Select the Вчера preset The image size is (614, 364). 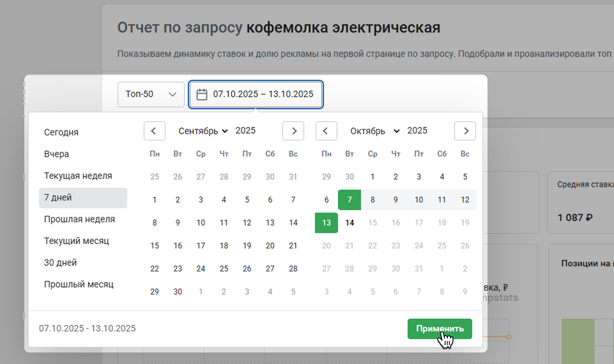tap(57, 154)
